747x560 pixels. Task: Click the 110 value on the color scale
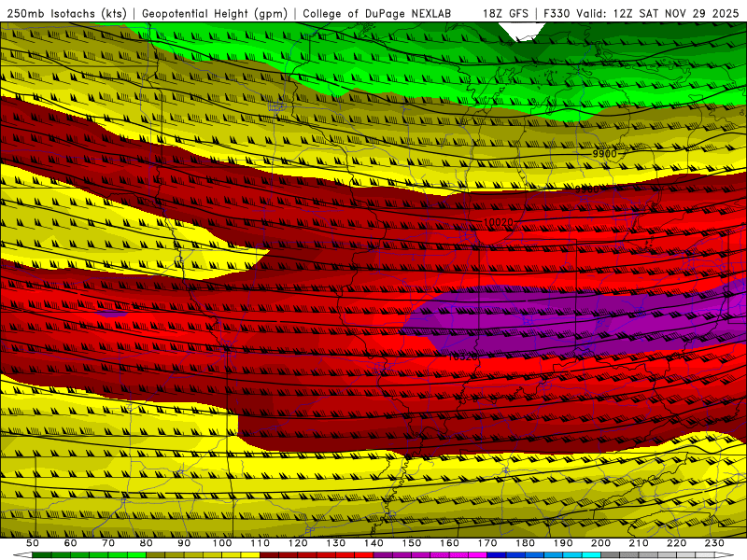(x=260, y=543)
